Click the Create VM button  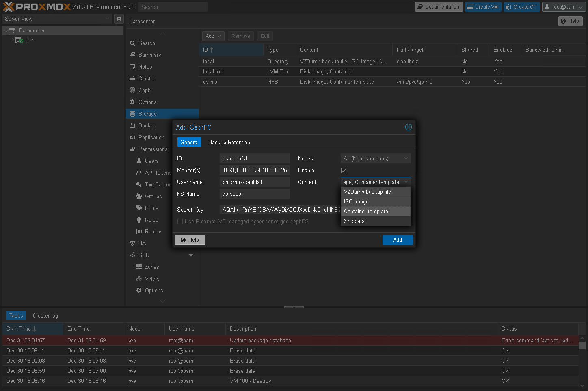(482, 7)
